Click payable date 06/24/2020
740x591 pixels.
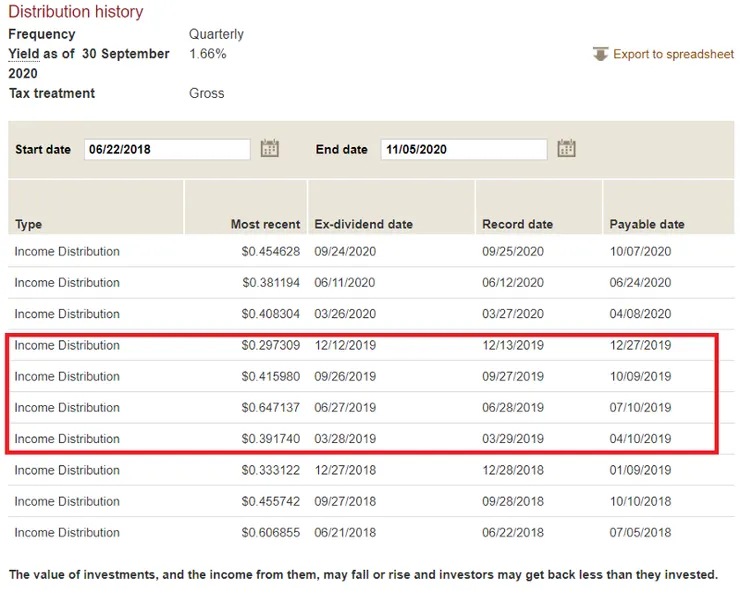640,283
